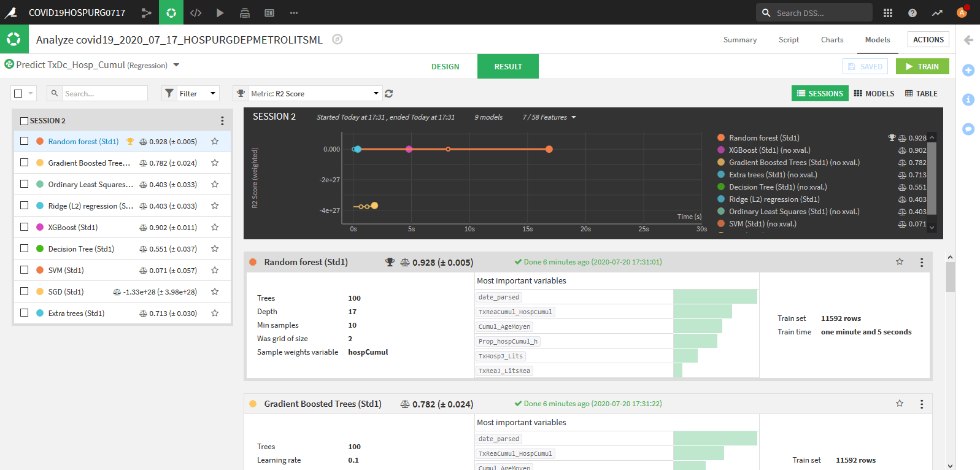The height and width of the screenshot is (470, 980).
Task: Open the Flow icon in top bar
Action: tap(146, 12)
